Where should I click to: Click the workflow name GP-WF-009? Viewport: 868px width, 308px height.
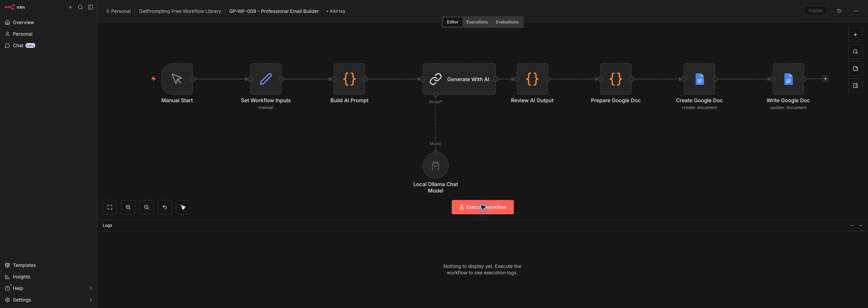(x=274, y=11)
